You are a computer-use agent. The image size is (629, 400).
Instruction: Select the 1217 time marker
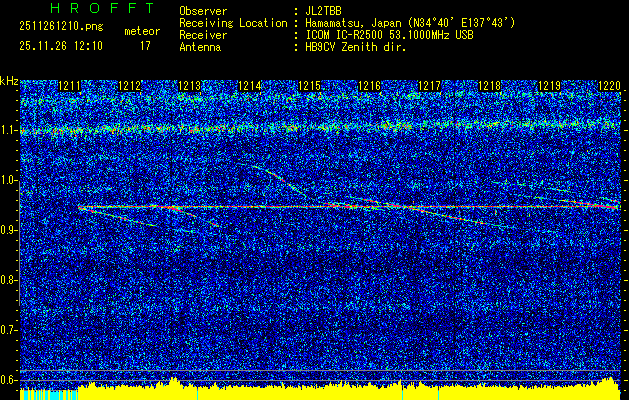(429, 87)
